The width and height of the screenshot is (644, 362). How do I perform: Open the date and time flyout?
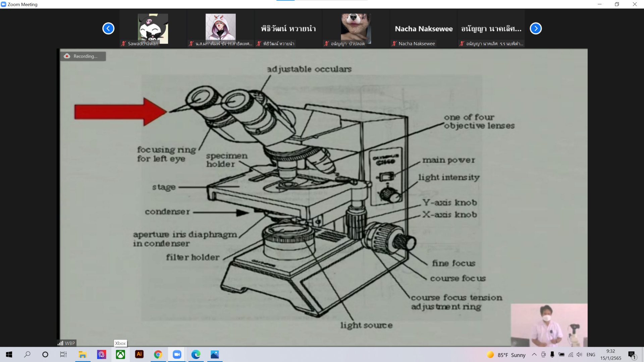(x=610, y=355)
